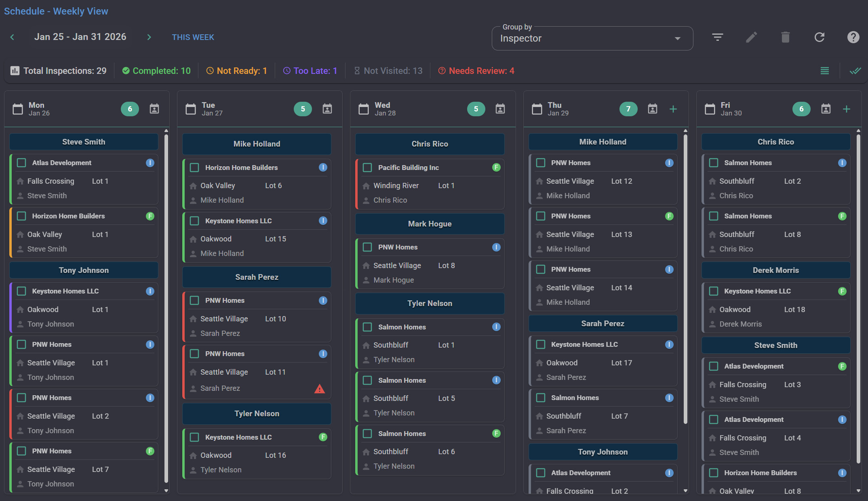Add a new inspection on Thursday with the plus button
Screen dimensions: 868x501
[x=674, y=109]
